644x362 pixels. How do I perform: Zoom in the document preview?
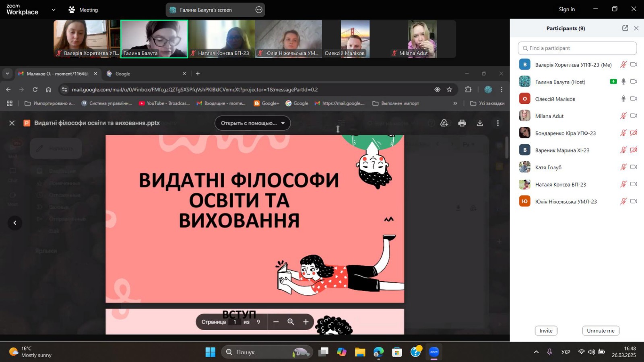306,322
